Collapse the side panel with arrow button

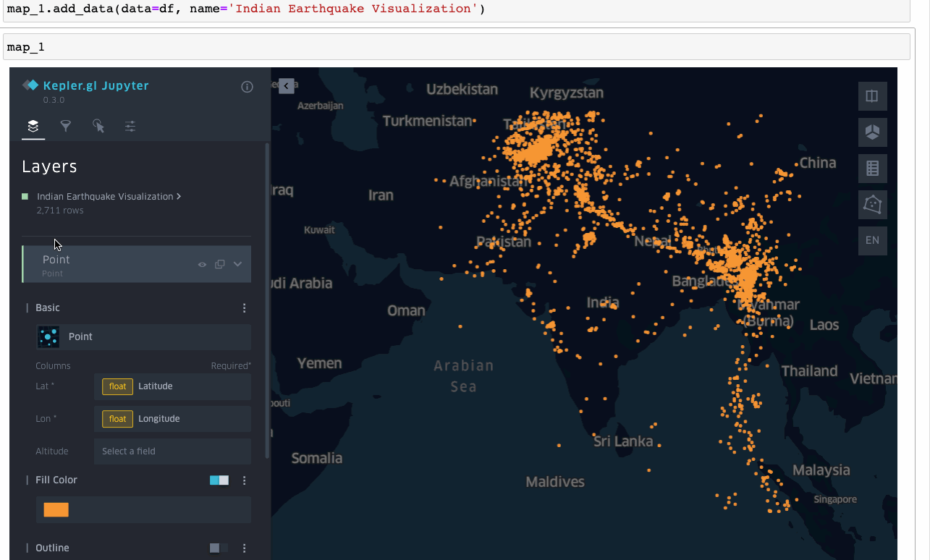pyautogui.click(x=286, y=85)
